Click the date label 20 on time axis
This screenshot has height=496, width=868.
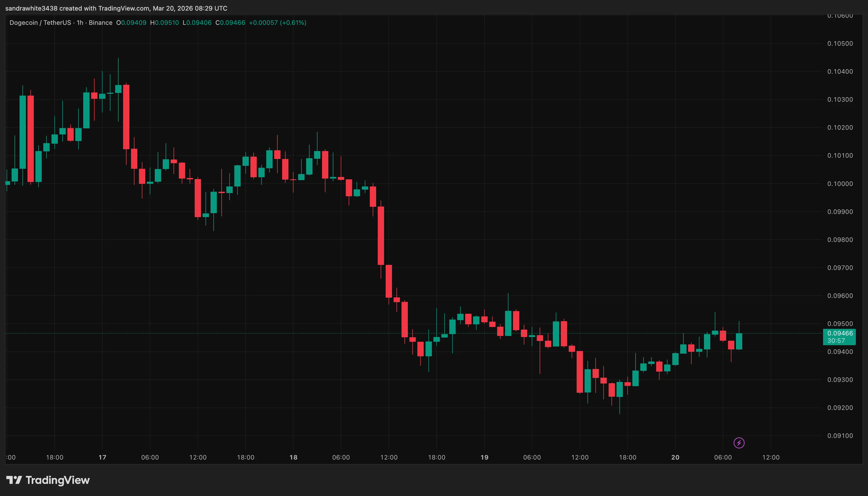tap(675, 457)
